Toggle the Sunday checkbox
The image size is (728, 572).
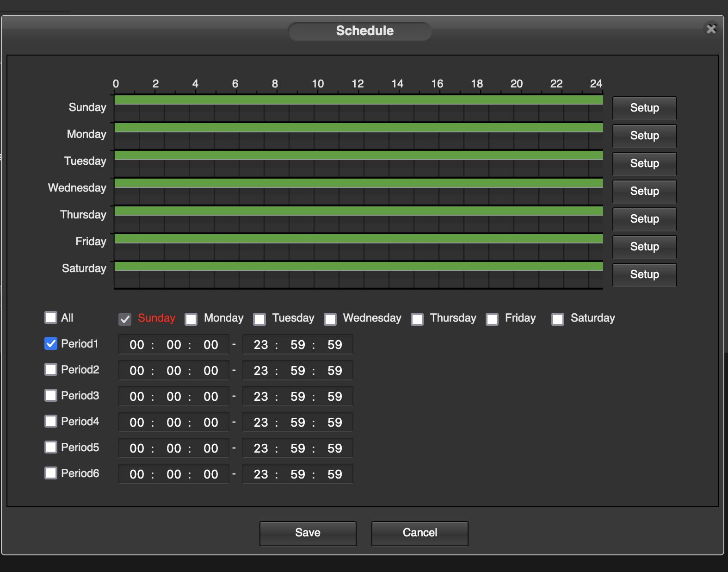coord(125,319)
